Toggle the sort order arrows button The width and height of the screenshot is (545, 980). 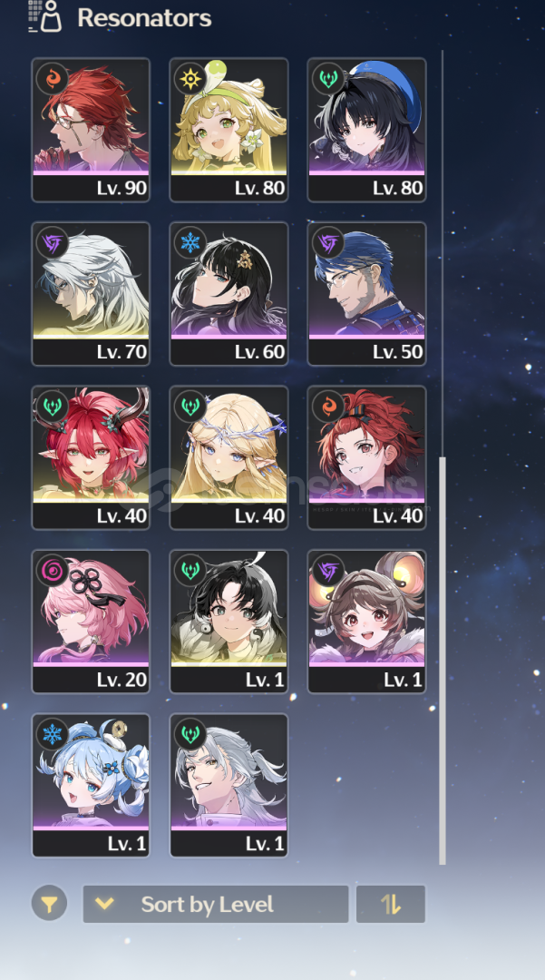coord(391,904)
